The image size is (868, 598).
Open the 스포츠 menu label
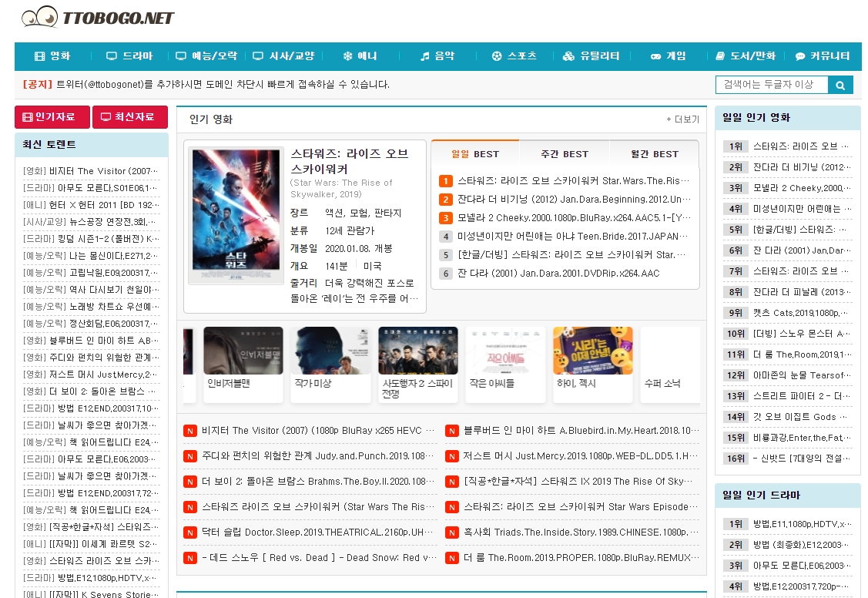point(521,56)
